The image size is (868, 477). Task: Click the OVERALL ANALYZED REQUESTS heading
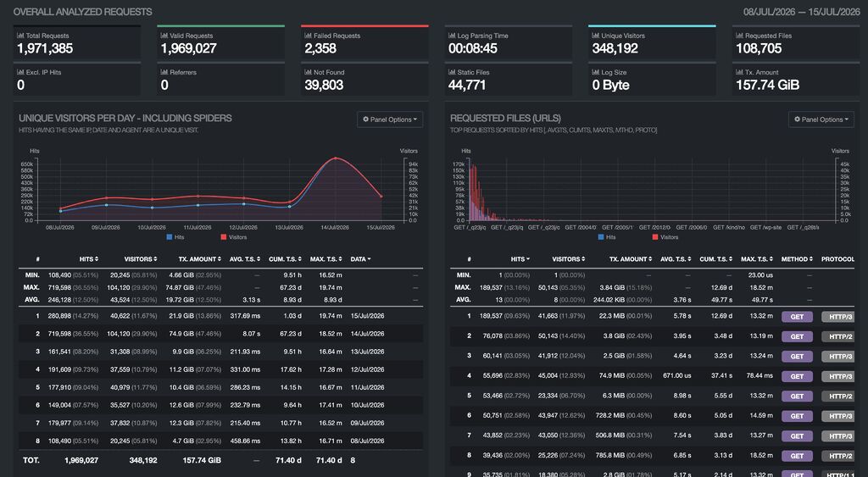(82, 12)
